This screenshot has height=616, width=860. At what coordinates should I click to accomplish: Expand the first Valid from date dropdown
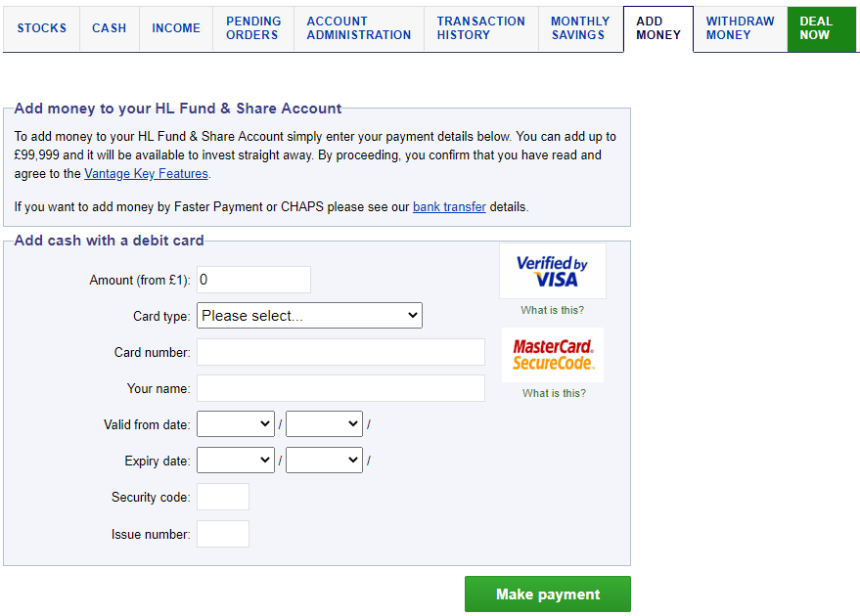(235, 424)
